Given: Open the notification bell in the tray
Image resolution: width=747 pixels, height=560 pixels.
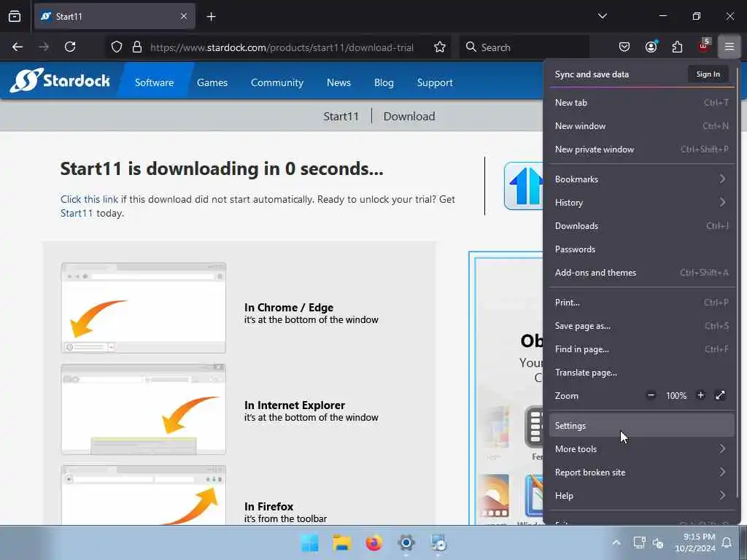Looking at the screenshot, I should [x=727, y=542].
